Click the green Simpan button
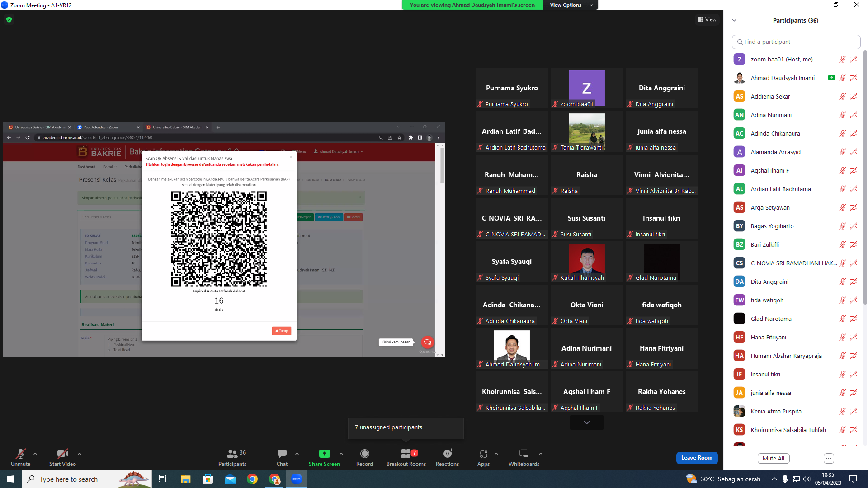This screenshot has height=488, width=868. coord(305,217)
